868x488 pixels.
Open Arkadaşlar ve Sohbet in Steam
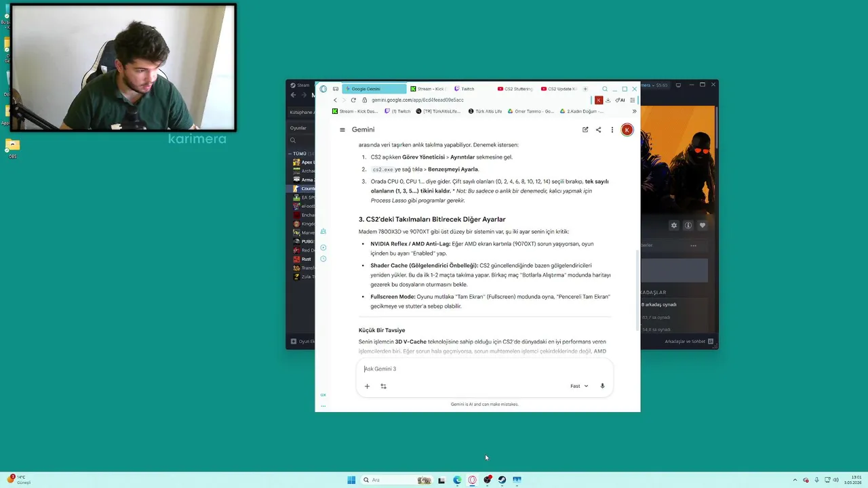(x=689, y=342)
